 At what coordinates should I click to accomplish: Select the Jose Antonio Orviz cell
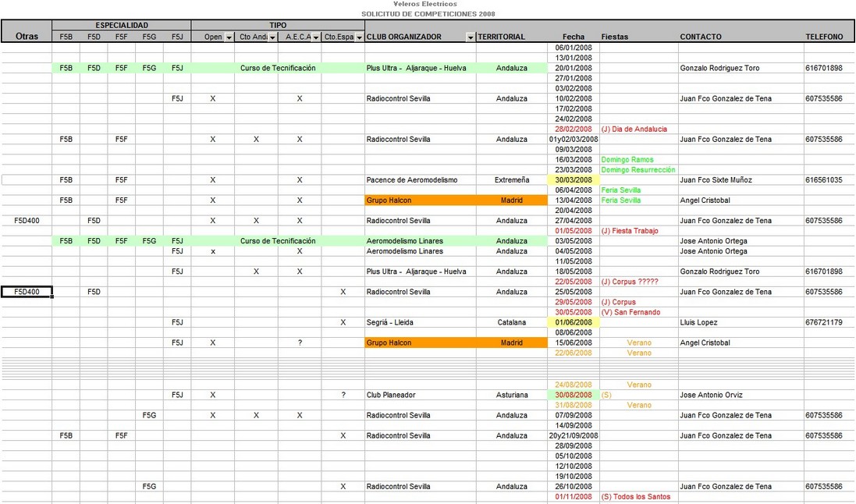[x=741, y=395]
